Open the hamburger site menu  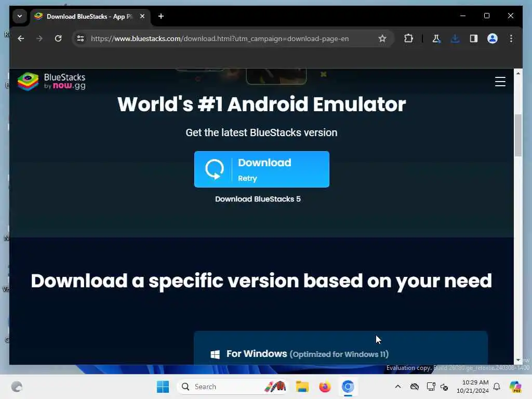[500, 82]
